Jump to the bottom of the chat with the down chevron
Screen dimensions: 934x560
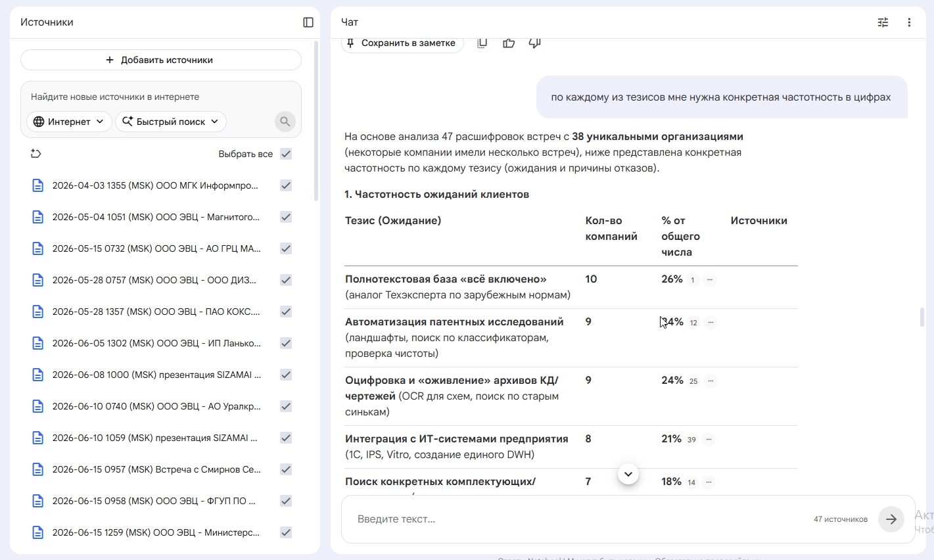pos(628,474)
